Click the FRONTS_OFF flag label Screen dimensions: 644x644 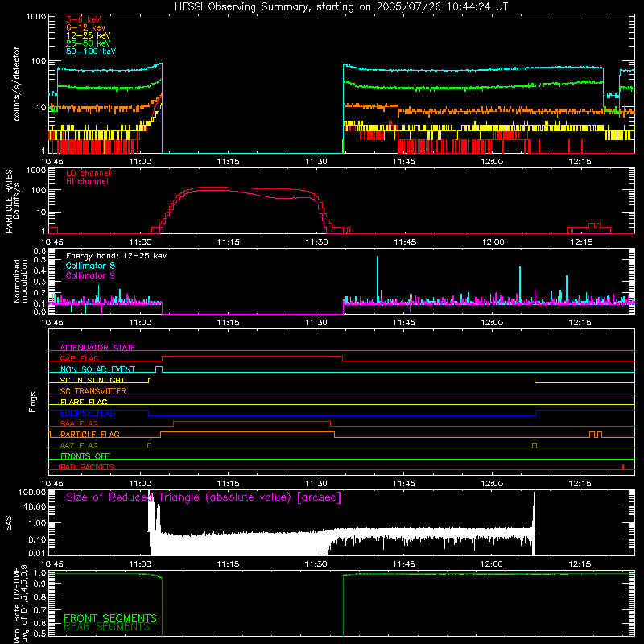coord(85,456)
